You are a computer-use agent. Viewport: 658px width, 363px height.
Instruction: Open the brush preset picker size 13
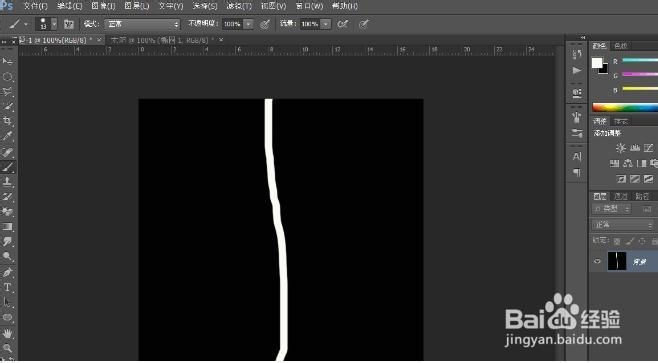pyautogui.click(x=46, y=24)
